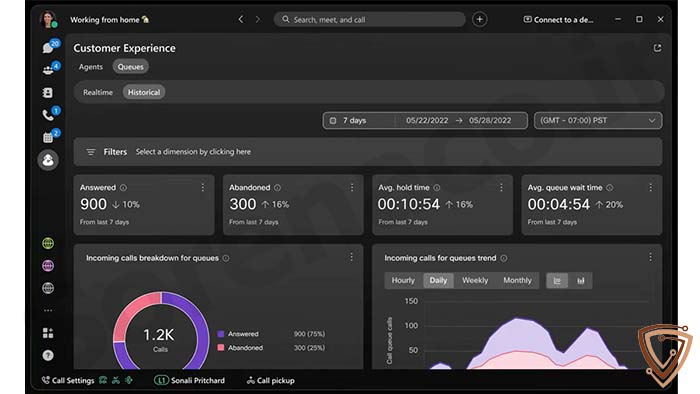Switch trend to bar chart view
The width and height of the screenshot is (700, 394).
click(x=580, y=281)
